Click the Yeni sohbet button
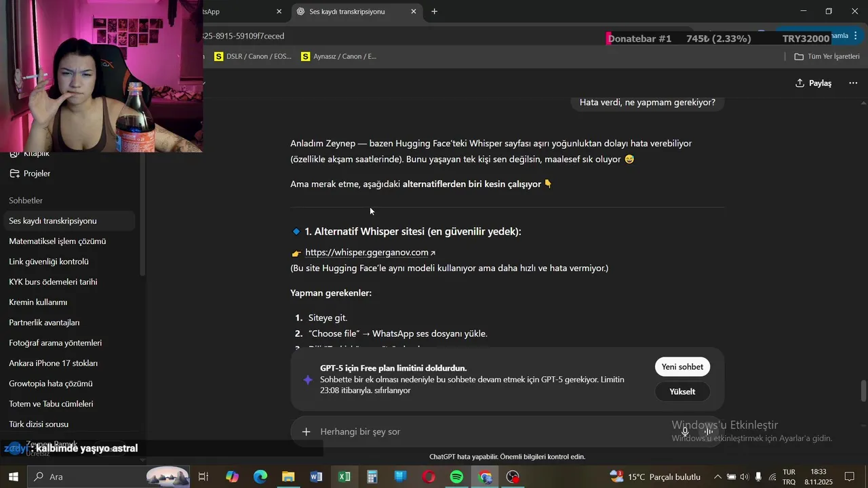 pos(682,367)
